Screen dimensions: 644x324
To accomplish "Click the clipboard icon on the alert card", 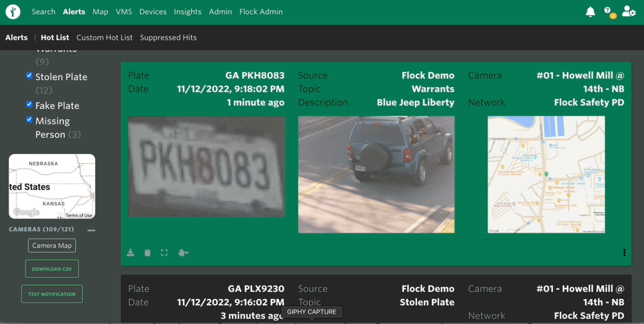I will pyautogui.click(x=148, y=253).
